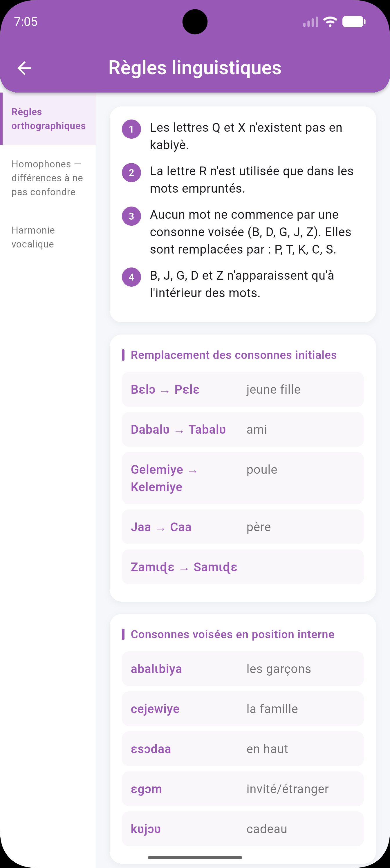Tap the number 4 rule badge
The width and height of the screenshot is (390, 868).
pos(131,277)
